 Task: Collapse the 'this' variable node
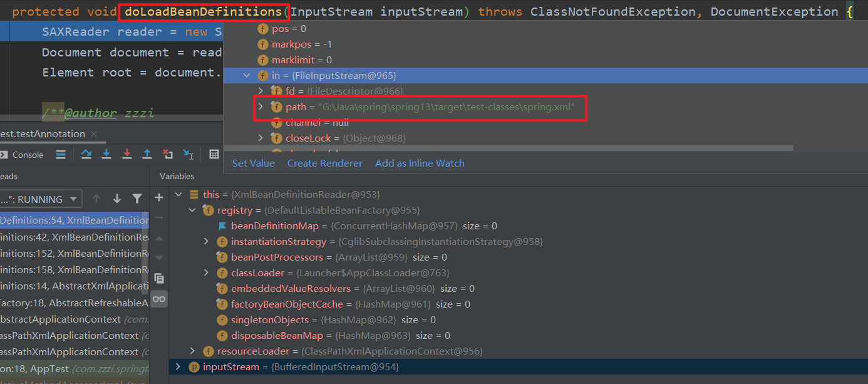[x=178, y=195]
